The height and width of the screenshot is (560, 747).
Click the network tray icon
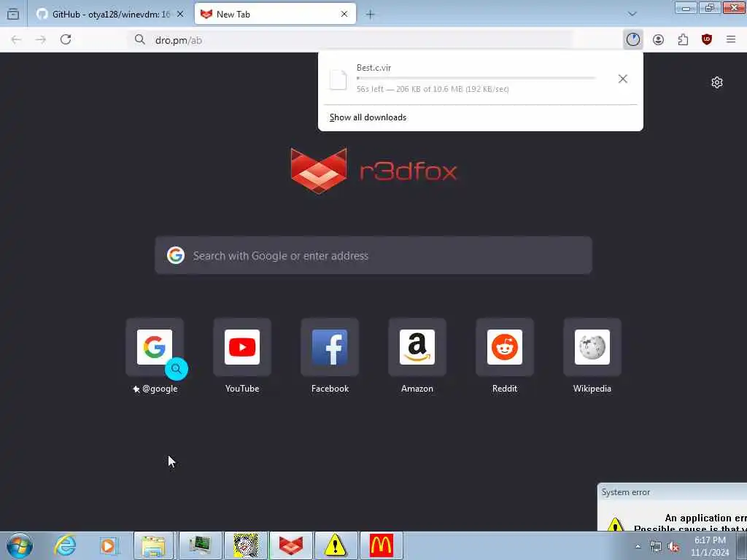point(656,547)
